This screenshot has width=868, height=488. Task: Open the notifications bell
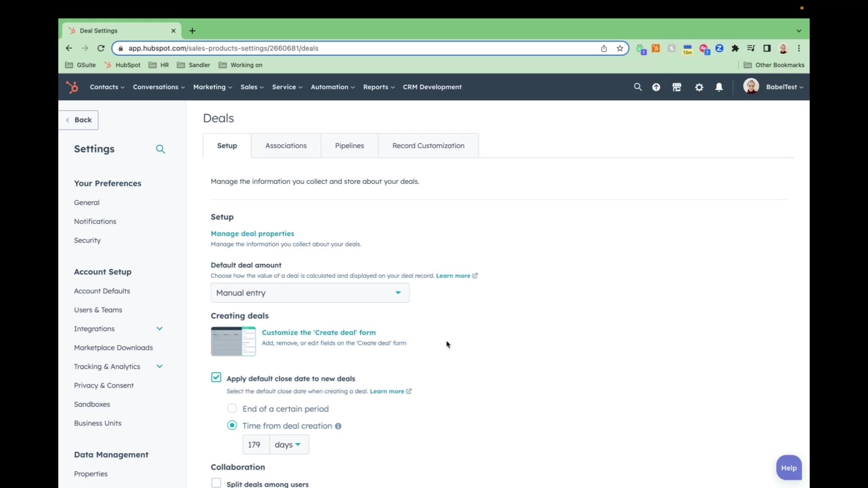tap(719, 87)
